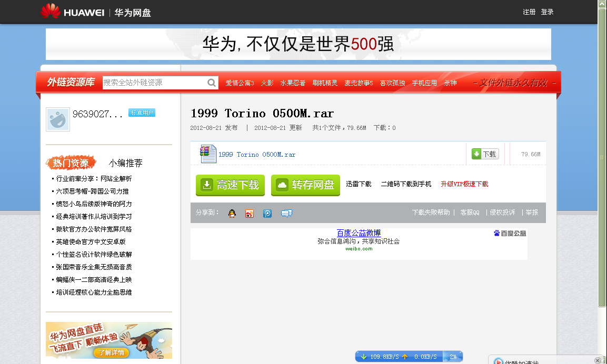The image size is (607, 364).
Task: Click the Huawei logo icon
Action: click(51, 11)
